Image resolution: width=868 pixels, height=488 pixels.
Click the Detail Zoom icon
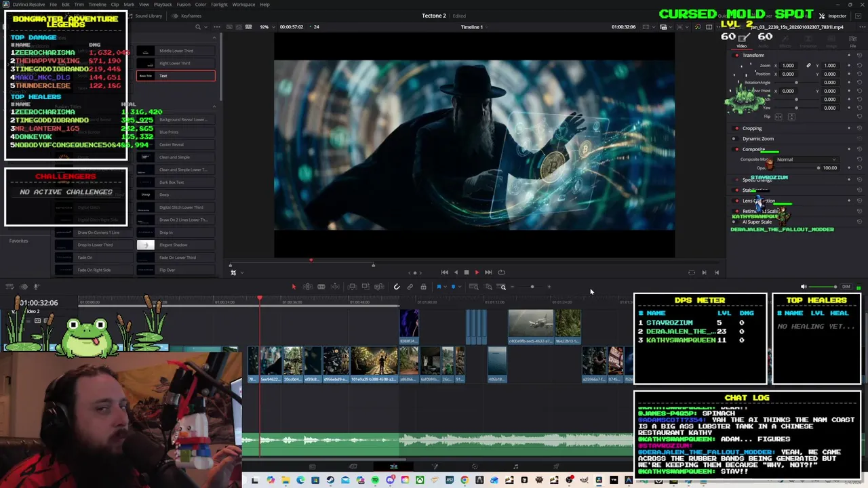pos(488,287)
